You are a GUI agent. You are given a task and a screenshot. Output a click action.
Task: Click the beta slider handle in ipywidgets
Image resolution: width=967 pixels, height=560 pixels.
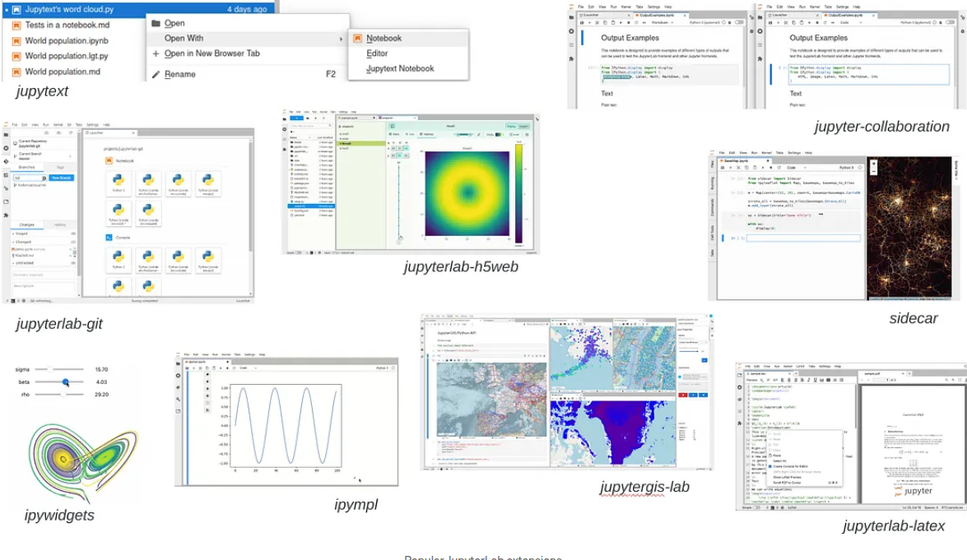click(65, 382)
